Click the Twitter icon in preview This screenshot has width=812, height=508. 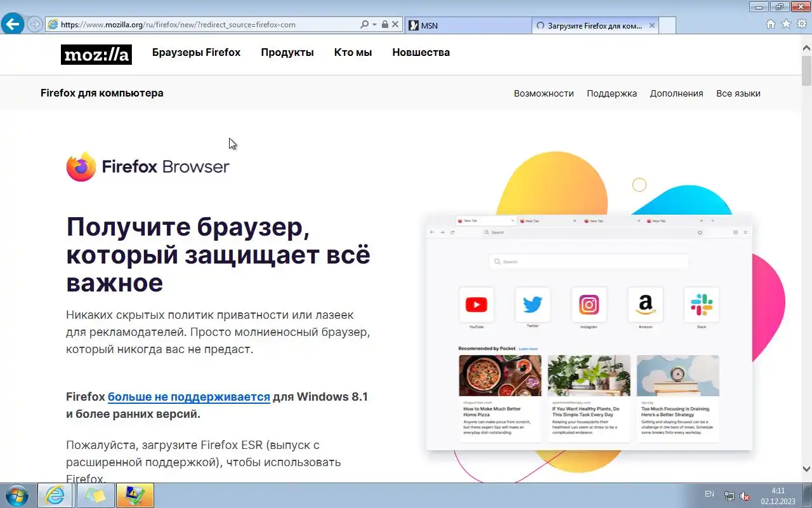click(x=532, y=305)
